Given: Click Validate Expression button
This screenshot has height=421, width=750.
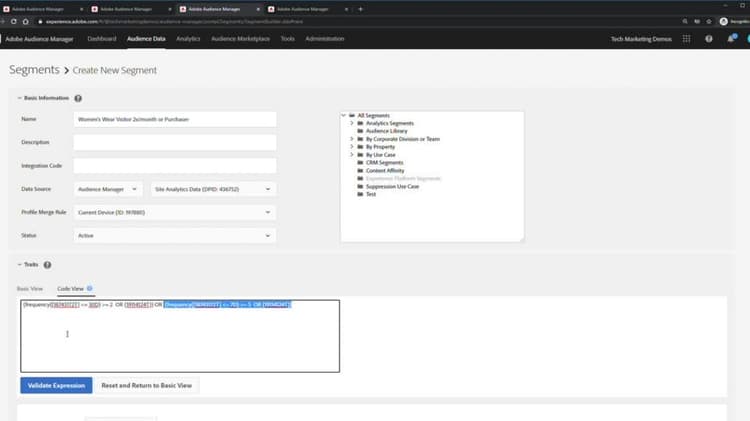Looking at the screenshot, I should click(56, 386).
